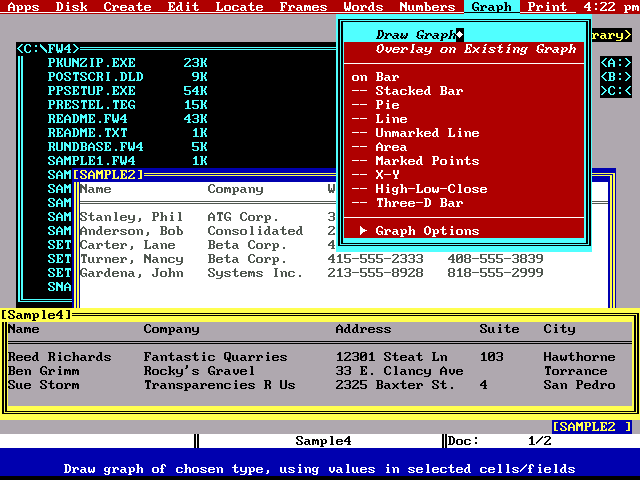The image size is (640, 480).
Task: Select phone number 818-555-2999
Action: (495, 273)
